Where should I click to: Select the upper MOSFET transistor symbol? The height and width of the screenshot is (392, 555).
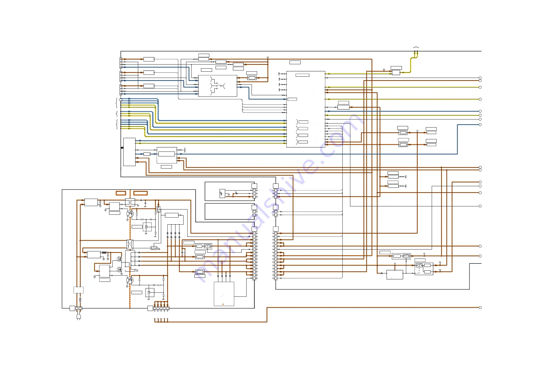pyautogui.click(x=120, y=259)
